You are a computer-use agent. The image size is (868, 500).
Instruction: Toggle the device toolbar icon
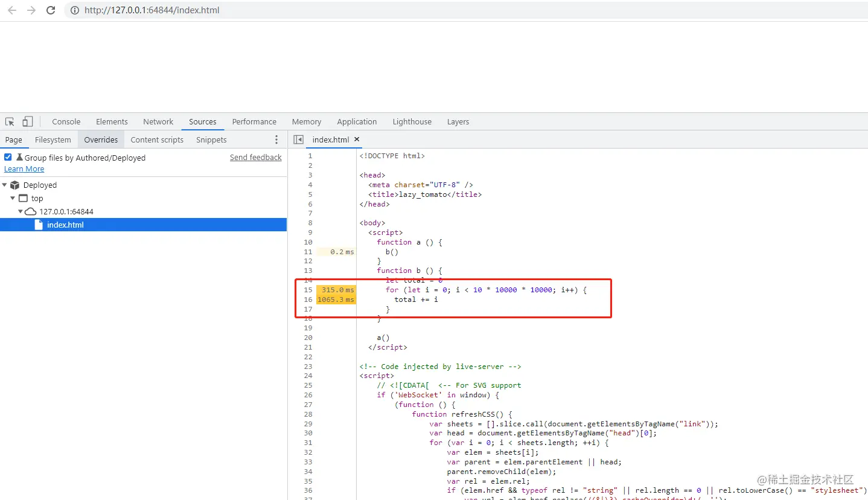tap(28, 121)
